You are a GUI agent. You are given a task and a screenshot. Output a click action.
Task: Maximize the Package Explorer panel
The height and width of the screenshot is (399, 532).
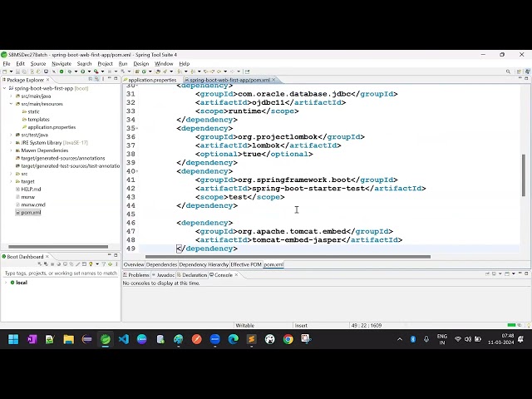tap(116, 78)
